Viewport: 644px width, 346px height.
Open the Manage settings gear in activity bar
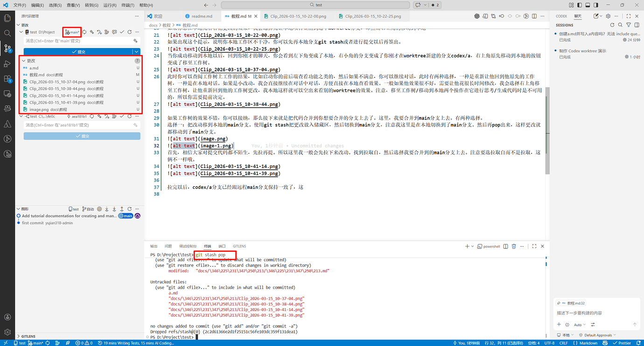7,332
